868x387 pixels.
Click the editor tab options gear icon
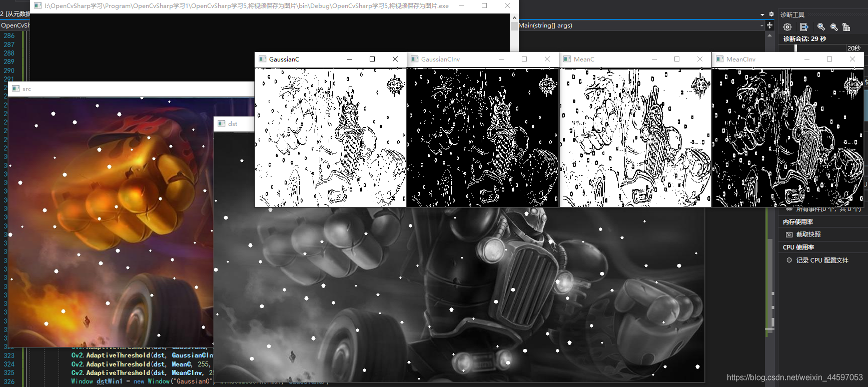pos(771,14)
